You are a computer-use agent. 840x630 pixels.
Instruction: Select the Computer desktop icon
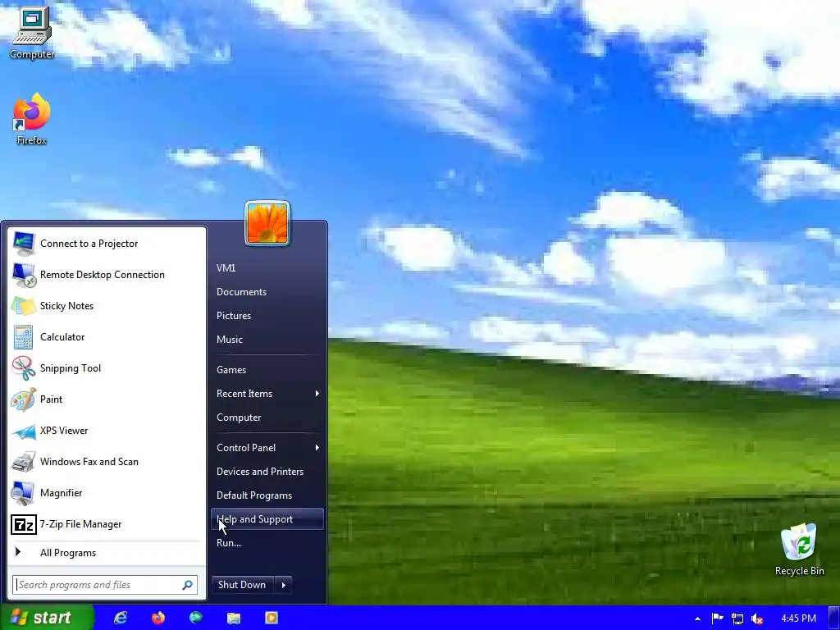[x=32, y=33]
